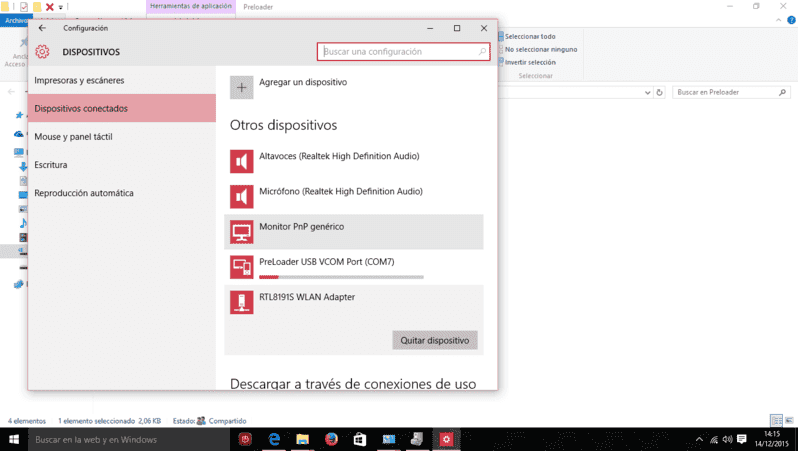This screenshot has height=451, width=798.
Task: Click the Explorer help question mark icon
Action: 791,20
